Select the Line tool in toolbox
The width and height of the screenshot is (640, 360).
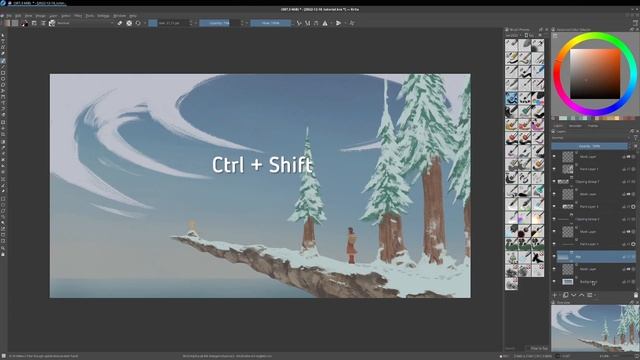3,67
